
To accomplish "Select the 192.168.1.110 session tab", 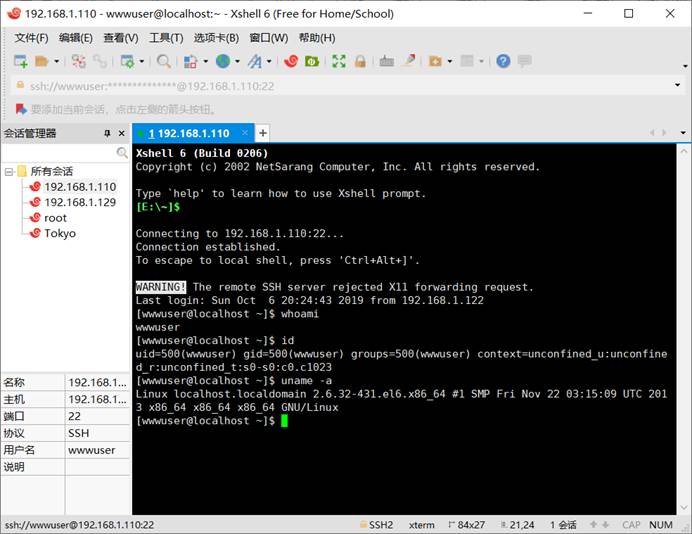I will 189,133.
